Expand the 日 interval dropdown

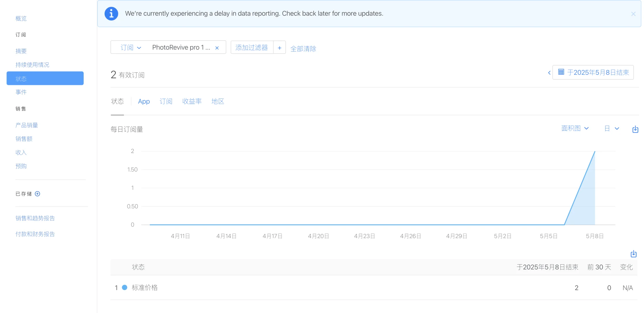click(611, 128)
